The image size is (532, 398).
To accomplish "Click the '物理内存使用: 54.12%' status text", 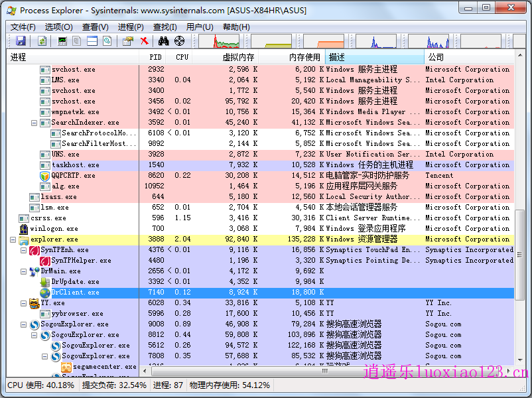I will [230, 385].
